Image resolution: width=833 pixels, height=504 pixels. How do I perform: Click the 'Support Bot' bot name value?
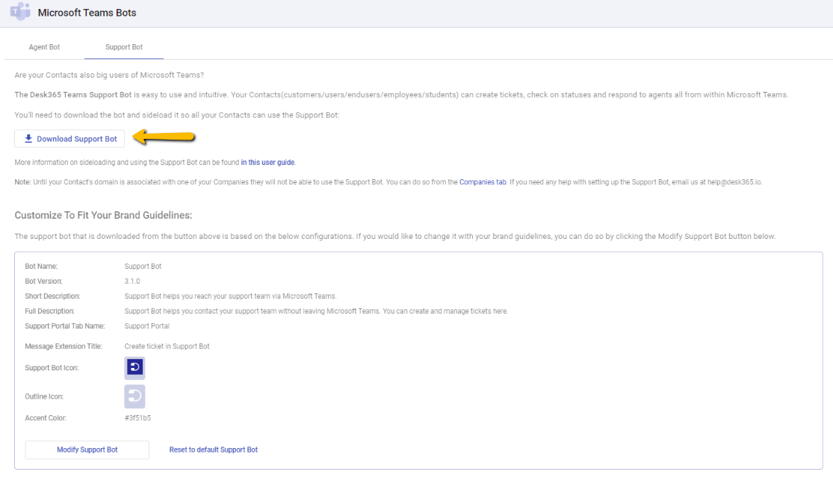click(143, 267)
